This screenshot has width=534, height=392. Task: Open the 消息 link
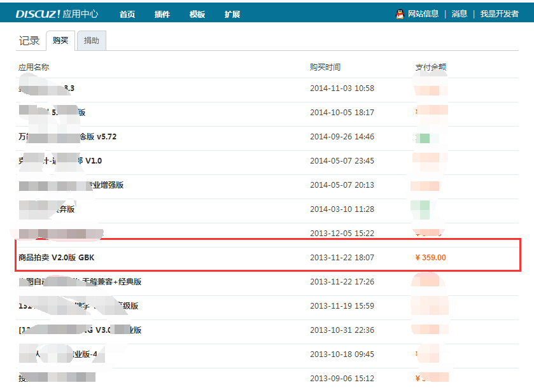point(460,13)
